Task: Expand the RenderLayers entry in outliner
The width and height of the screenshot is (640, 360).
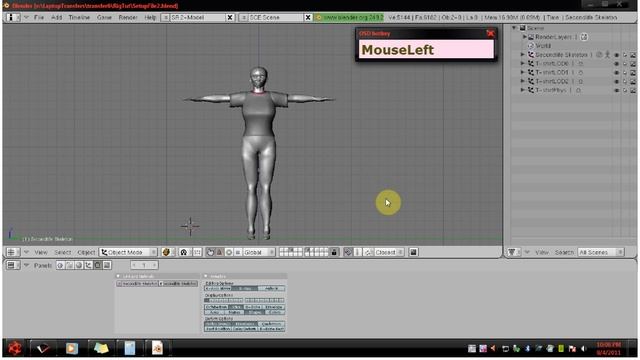Action: point(525,37)
